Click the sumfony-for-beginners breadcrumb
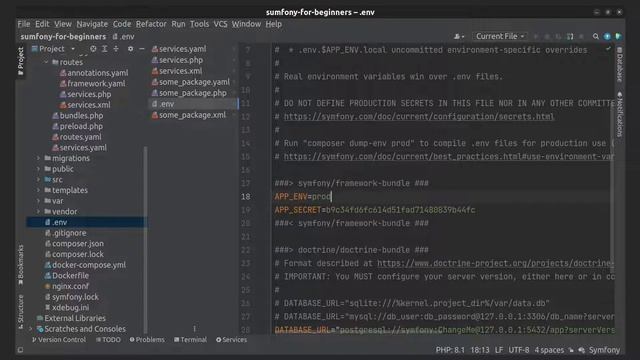 click(x=63, y=36)
